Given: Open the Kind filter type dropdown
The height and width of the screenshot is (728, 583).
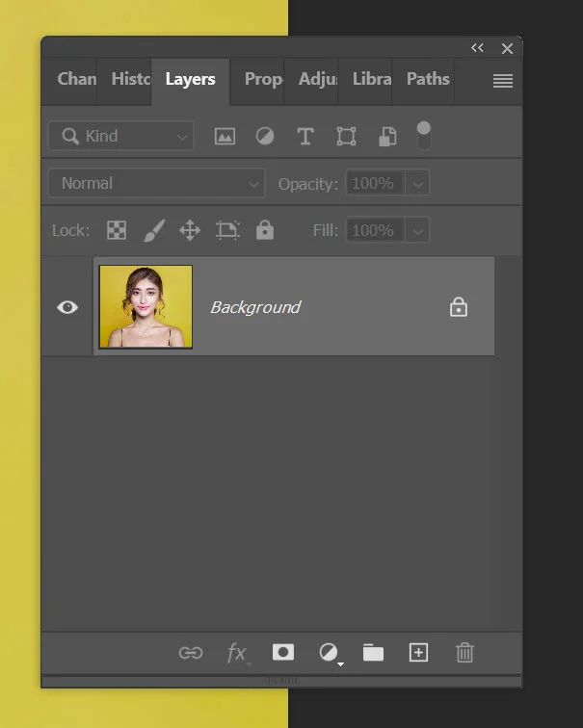Looking at the screenshot, I should tap(121, 137).
